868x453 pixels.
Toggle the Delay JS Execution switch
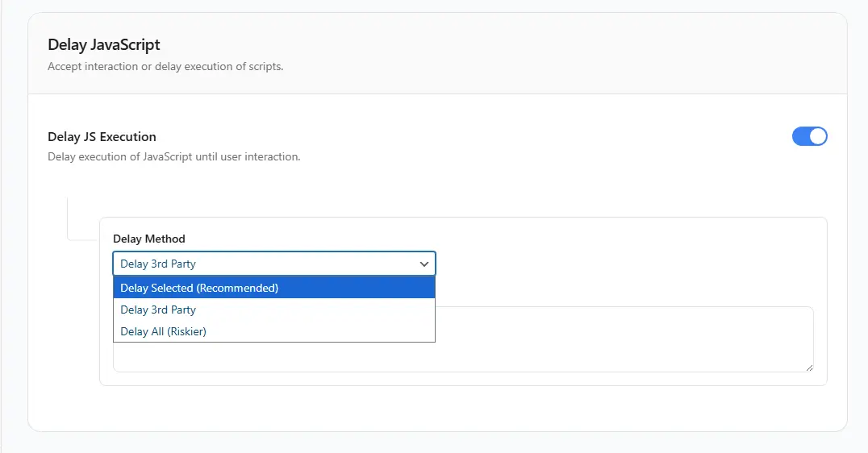point(809,136)
